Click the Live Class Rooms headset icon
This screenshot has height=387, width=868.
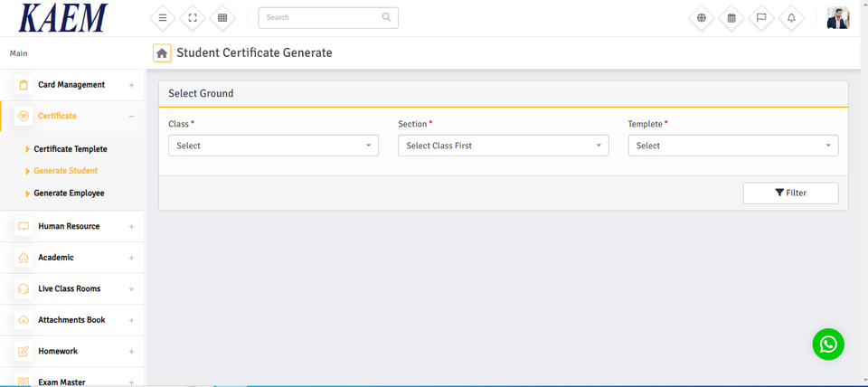pyautogui.click(x=24, y=289)
